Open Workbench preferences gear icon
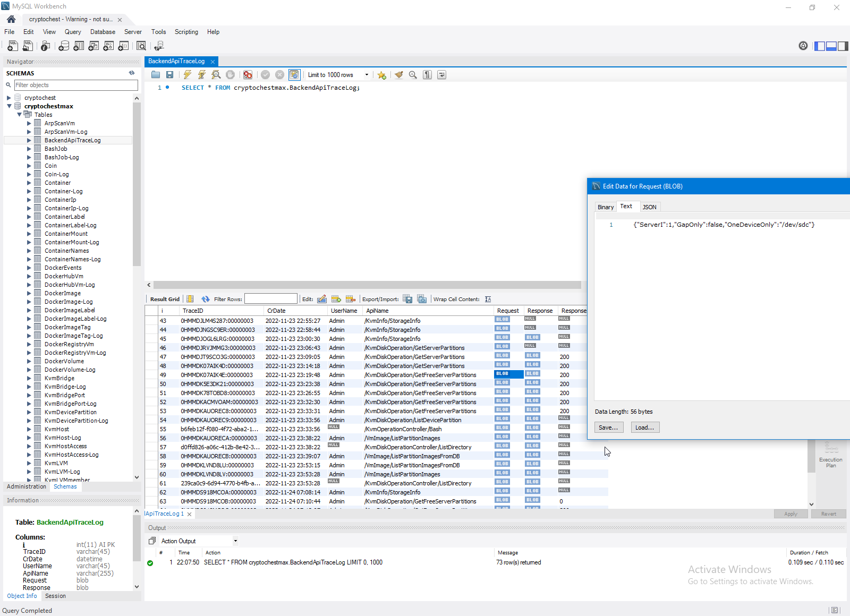This screenshot has height=616, width=850. coord(803,46)
